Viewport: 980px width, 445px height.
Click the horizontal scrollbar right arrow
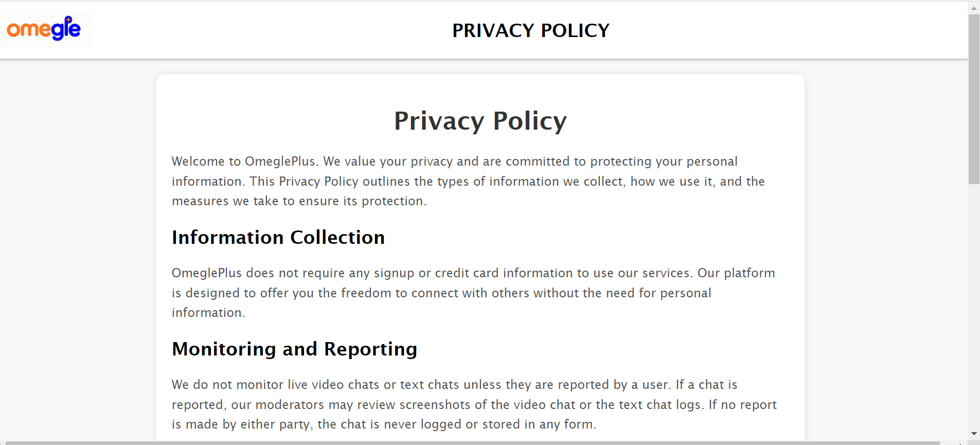click(x=961, y=443)
